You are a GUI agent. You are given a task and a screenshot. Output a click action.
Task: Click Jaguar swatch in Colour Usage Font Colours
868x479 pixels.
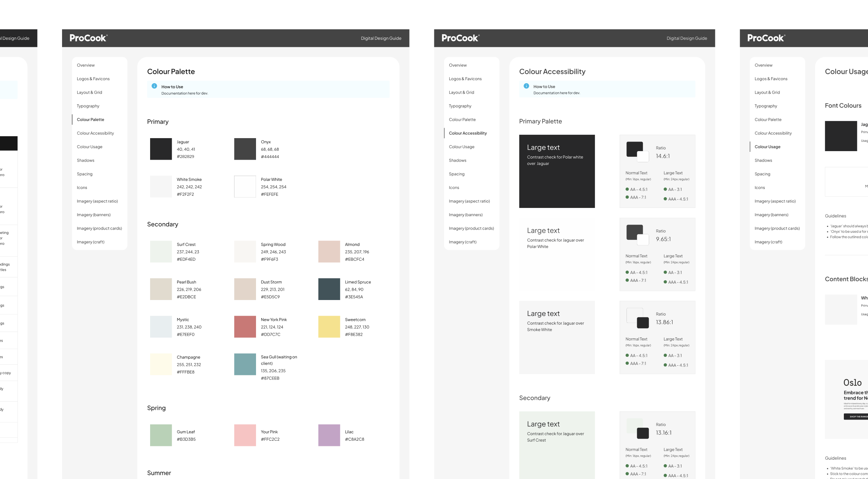tap(841, 136)
